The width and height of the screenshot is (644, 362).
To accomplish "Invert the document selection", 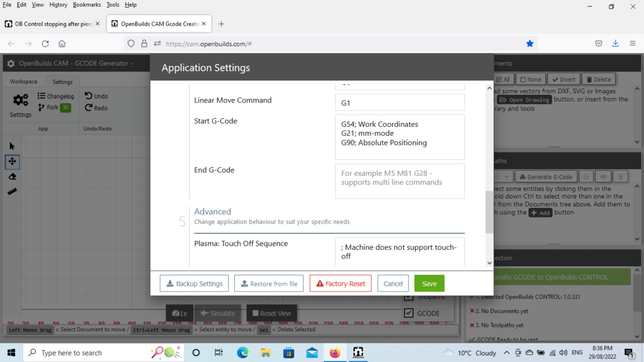I will [x=564, y=79].
